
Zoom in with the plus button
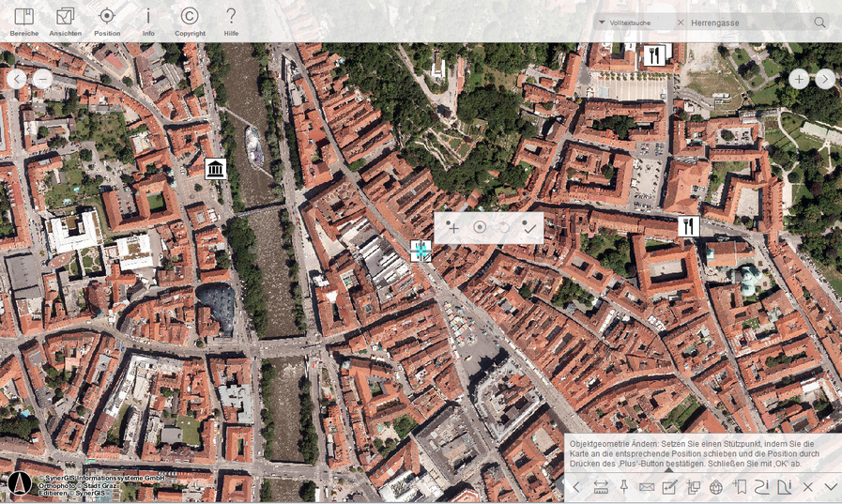pos(799,79)
